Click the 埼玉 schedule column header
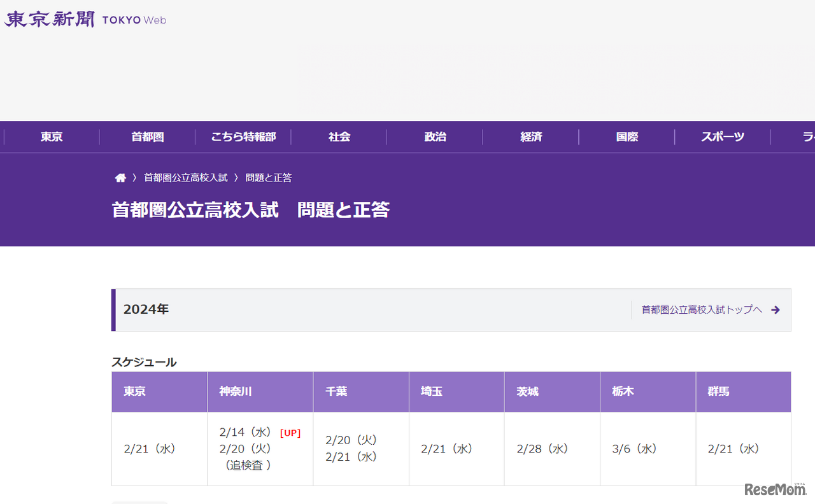Screen dimensions: 815x504 [x=432, y=391]
